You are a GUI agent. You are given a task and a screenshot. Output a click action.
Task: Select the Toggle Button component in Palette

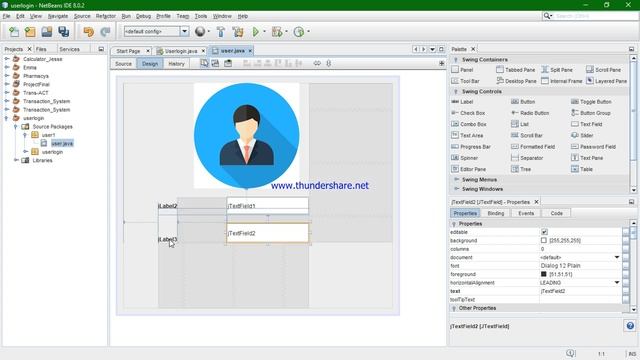pyautogui.click(x=591, y=102)
